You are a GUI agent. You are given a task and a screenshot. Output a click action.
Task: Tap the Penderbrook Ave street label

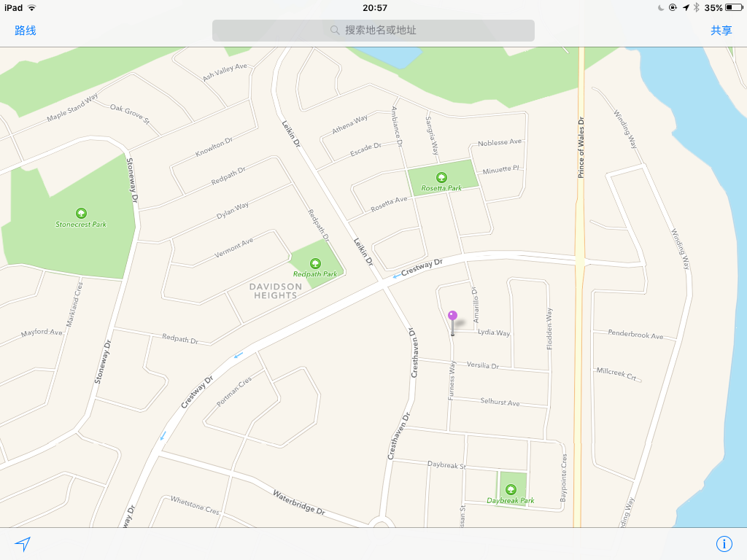tap(635, 334)
